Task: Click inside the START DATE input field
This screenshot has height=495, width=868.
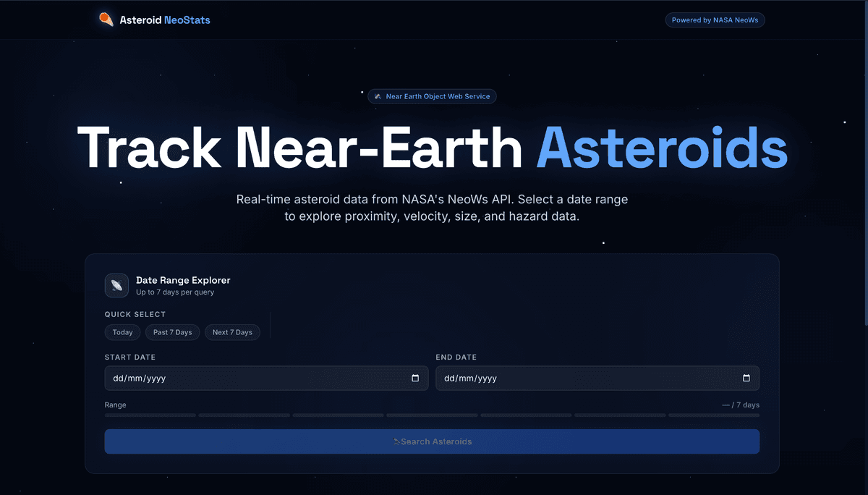Action: 217,378
